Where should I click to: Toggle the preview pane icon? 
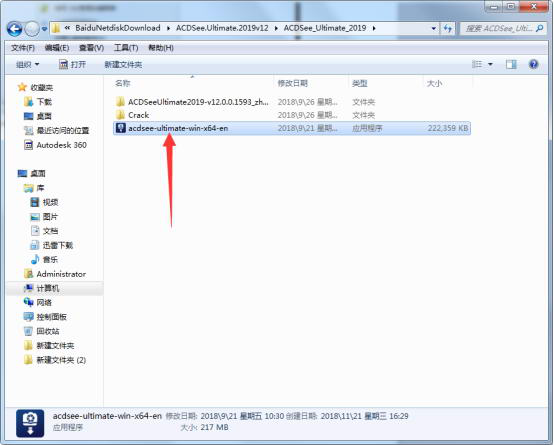(511, 64)
